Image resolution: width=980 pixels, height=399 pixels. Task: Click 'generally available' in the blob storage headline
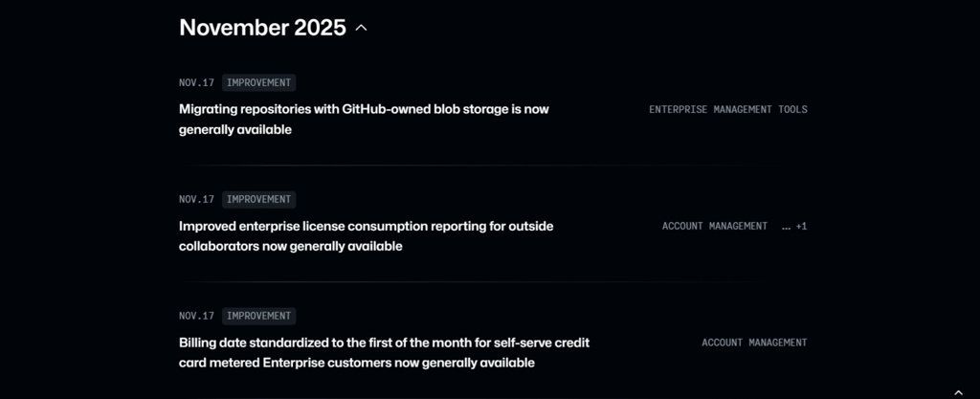tap(235, 129)
